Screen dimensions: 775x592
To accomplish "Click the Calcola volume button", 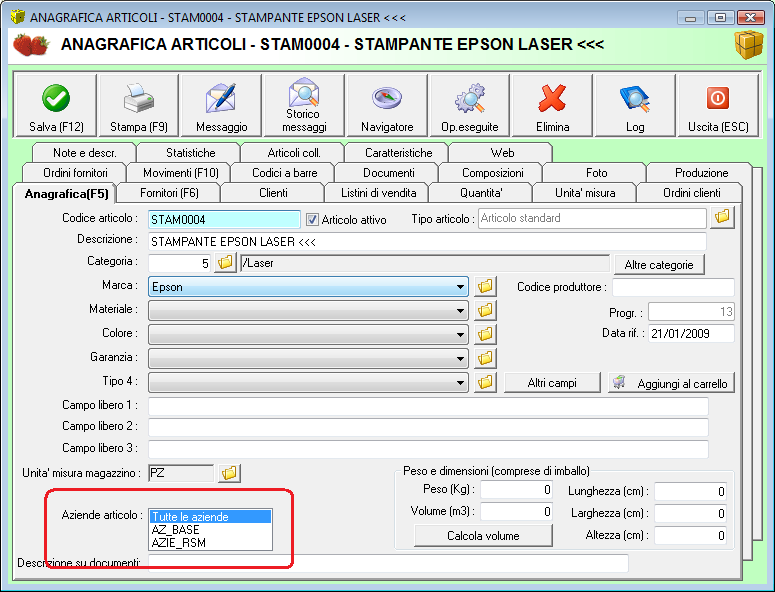I will 483,536.
